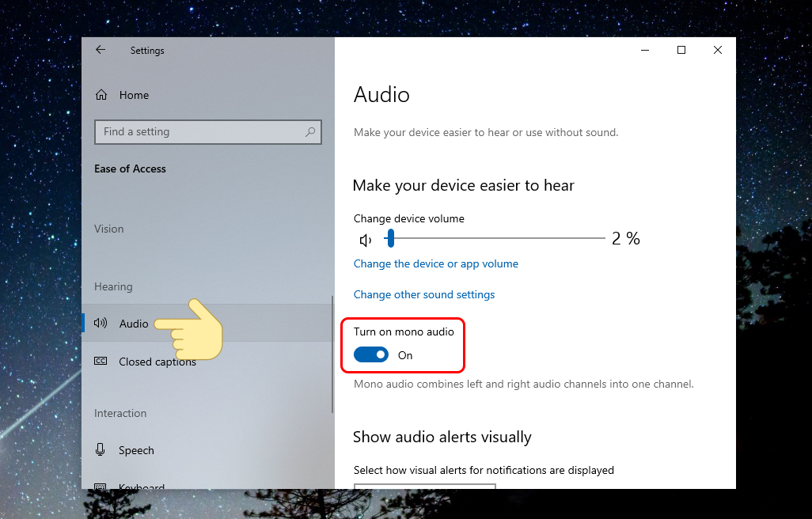Click the speaker icon beside device volume slider

click(x=365, y=239)
